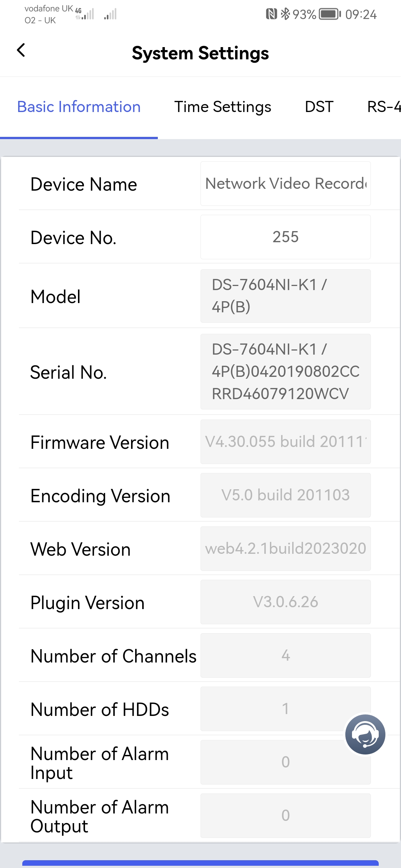Tap the Encoding Version field

(286, 495)
